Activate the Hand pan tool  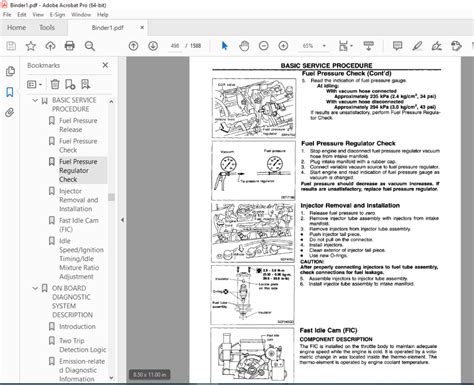click(x=244, y=46)
